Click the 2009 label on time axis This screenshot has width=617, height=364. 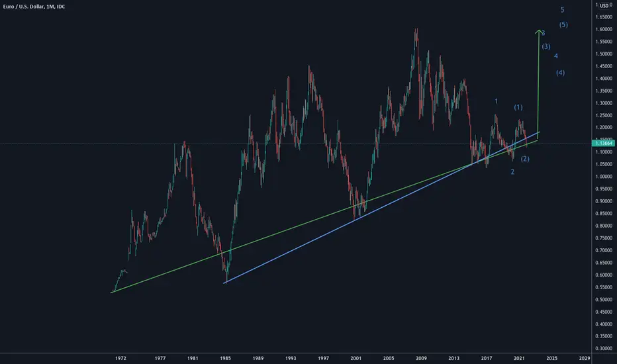[x=422, y=358]
